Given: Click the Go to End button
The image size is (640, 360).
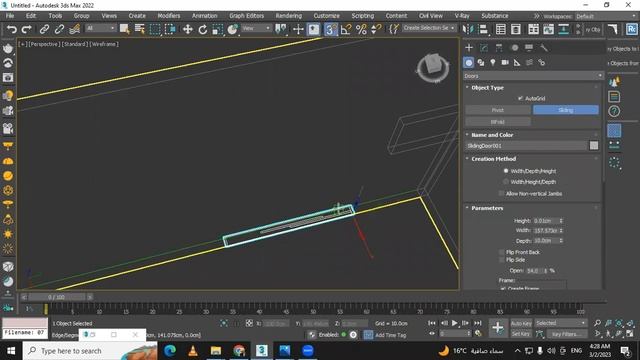Looking at the screenshot, I should coord(478,323).
